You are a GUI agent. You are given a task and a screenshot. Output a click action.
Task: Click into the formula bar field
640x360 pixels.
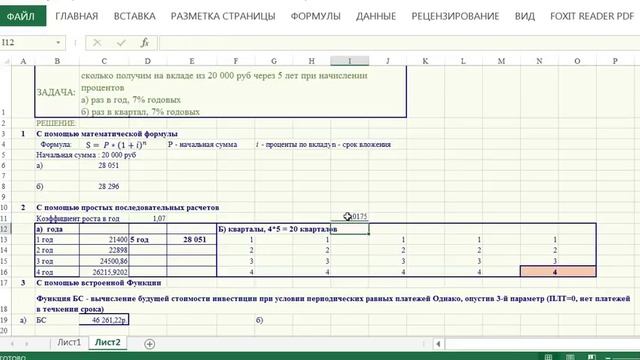(399, 43)
